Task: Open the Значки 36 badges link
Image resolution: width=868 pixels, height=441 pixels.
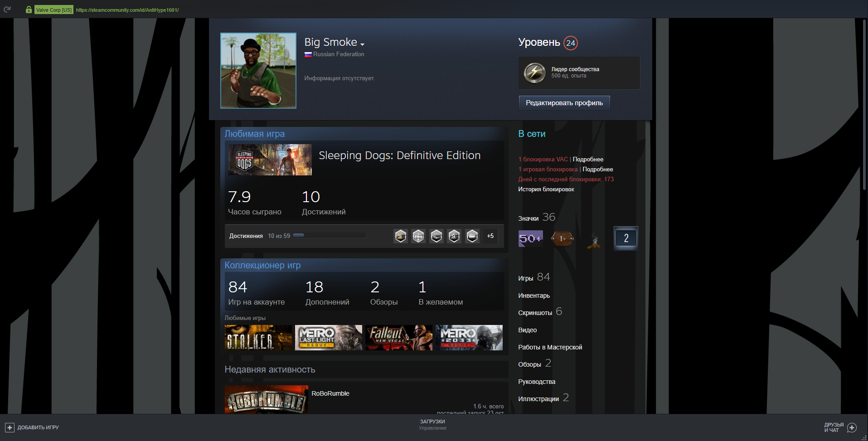Action: click(537, 218)
